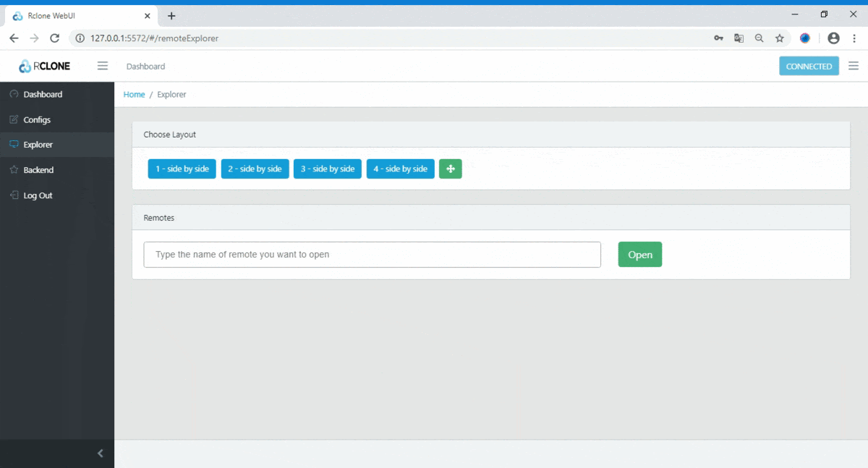Viewport: 868px width, 468px height.
Task: Choose 4 - side by side layout
Action: (x=401, y=169)
